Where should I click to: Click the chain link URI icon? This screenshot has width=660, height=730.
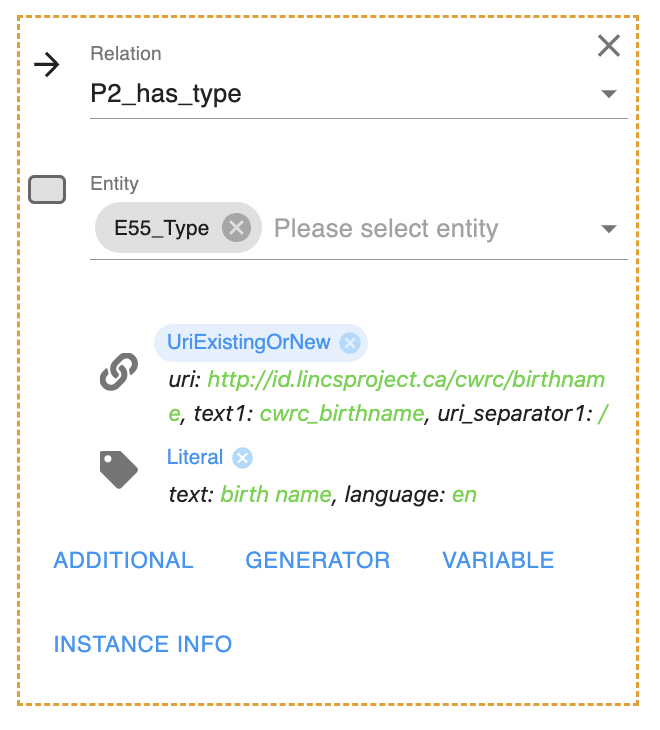click(x=119, y=374)
